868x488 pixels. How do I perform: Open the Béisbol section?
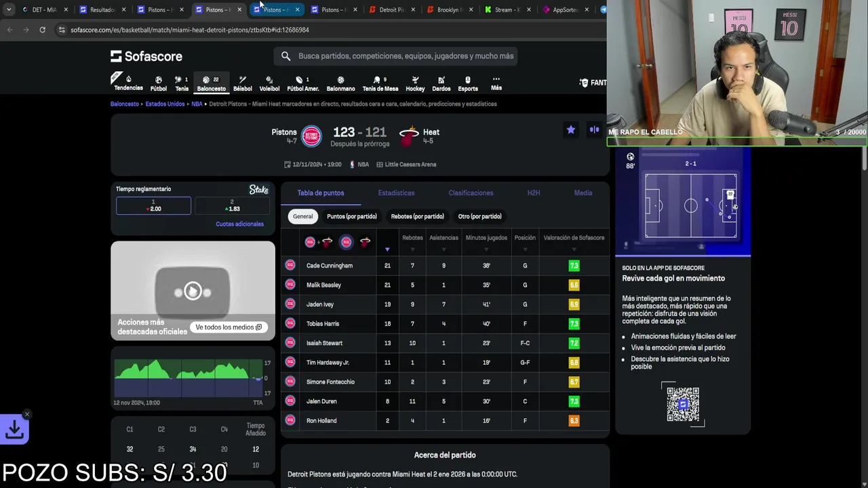tap(242, 83)
